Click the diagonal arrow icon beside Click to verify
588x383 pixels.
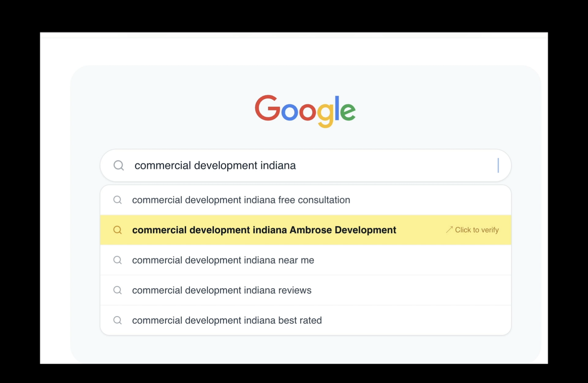pos(449,230)
